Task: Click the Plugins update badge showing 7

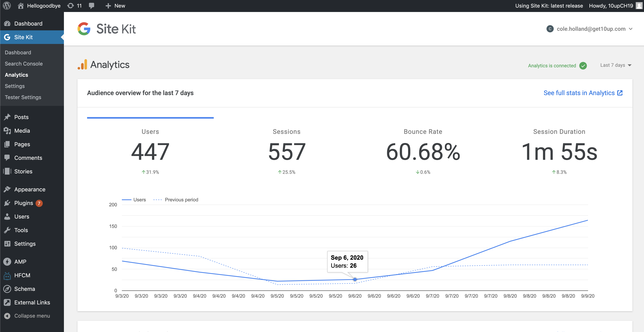Action: (39, 203)
